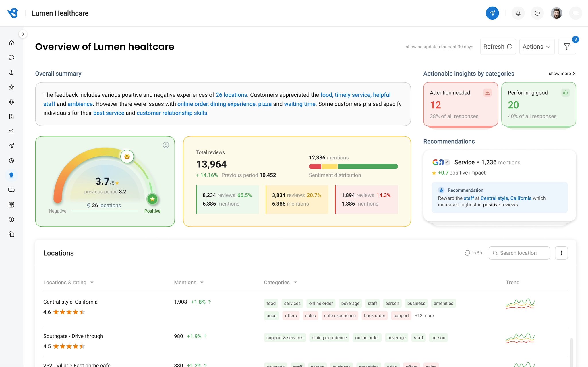Open the user profile avatar
The height and width of the screenshot is (367, 588).
point(556,13)
